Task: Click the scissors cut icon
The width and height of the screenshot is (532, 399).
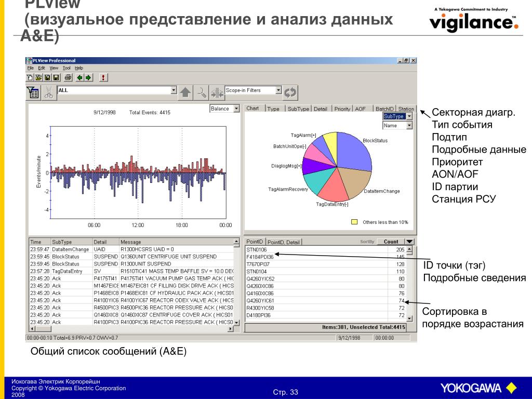Action: 48,92
